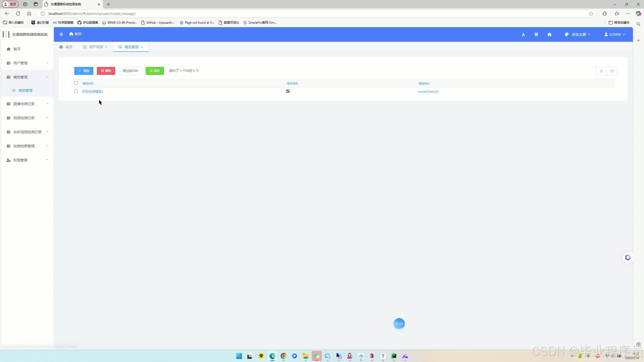Open Google Chrome from the taskbar

click(284, 356)
